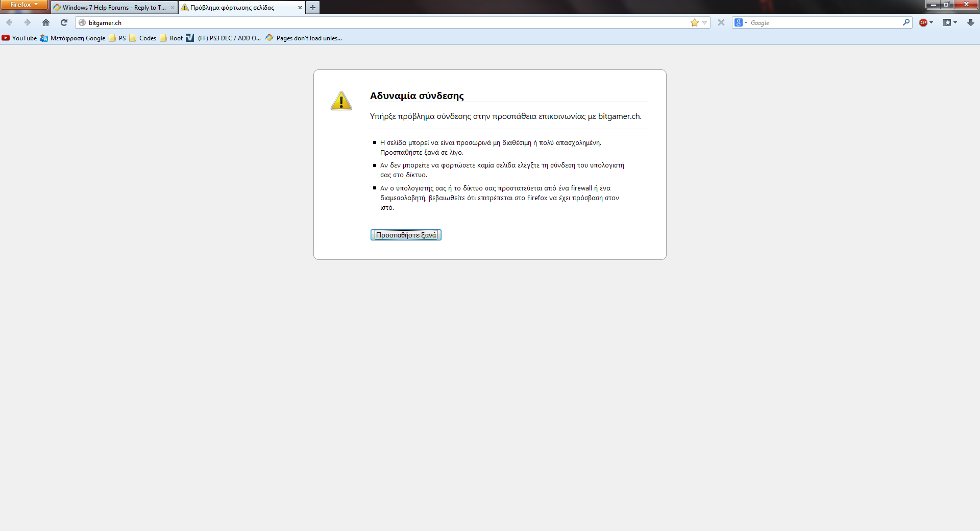
Task: Open the YouTube bookmark
Action: coord(19,38)
